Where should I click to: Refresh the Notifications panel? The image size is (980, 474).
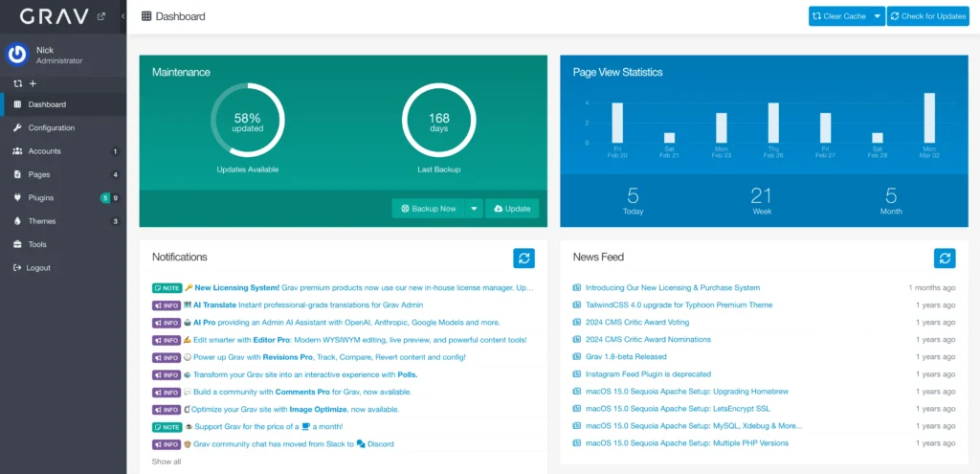tap(523, 258)
